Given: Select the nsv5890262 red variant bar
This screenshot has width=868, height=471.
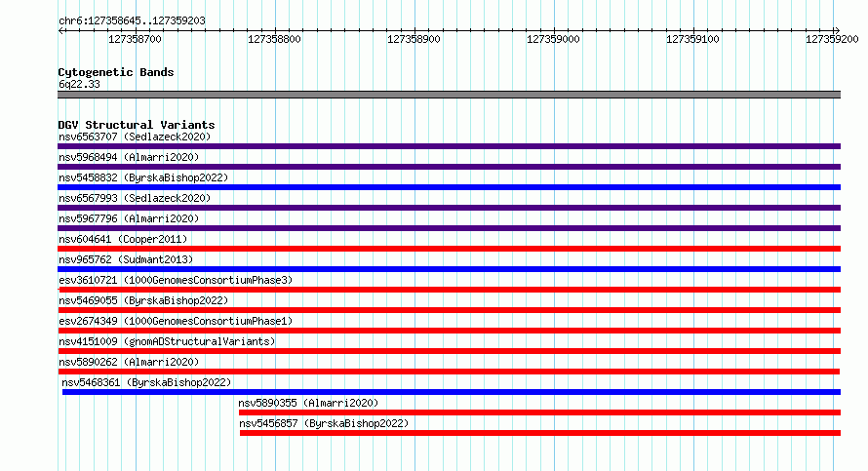Looking at the screenshot, I should tap(449, 372).
